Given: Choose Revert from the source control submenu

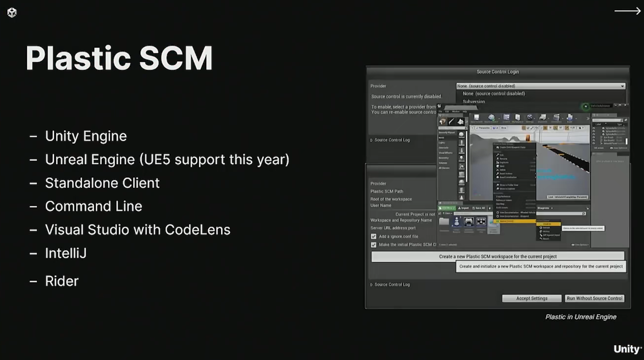Looking at the screenshot, I should (x=546, y=239).
